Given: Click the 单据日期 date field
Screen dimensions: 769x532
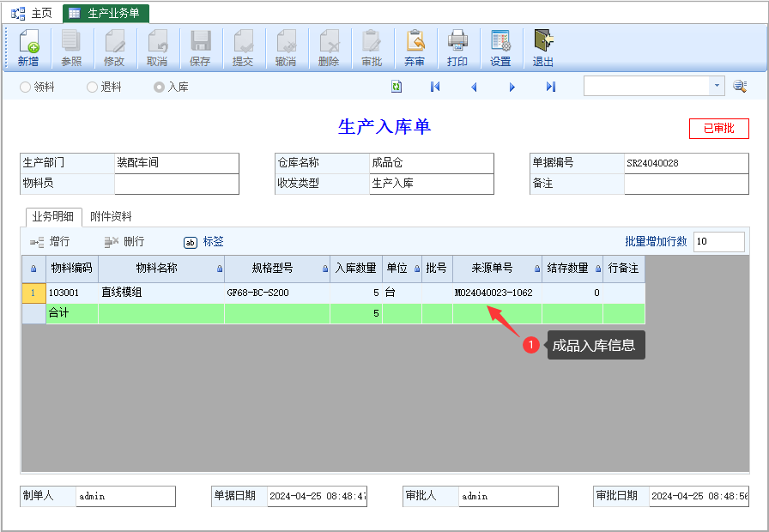Looking at the screenshot, I should click(x=317, y=496).
